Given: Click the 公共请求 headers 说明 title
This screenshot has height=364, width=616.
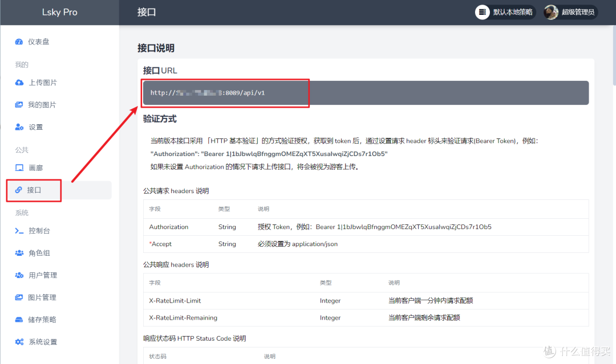Looking at the screenshot, I should (176, 191).
